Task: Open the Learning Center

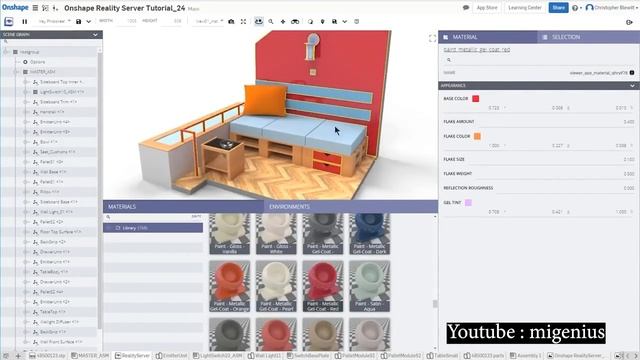Action: point(524,8)
